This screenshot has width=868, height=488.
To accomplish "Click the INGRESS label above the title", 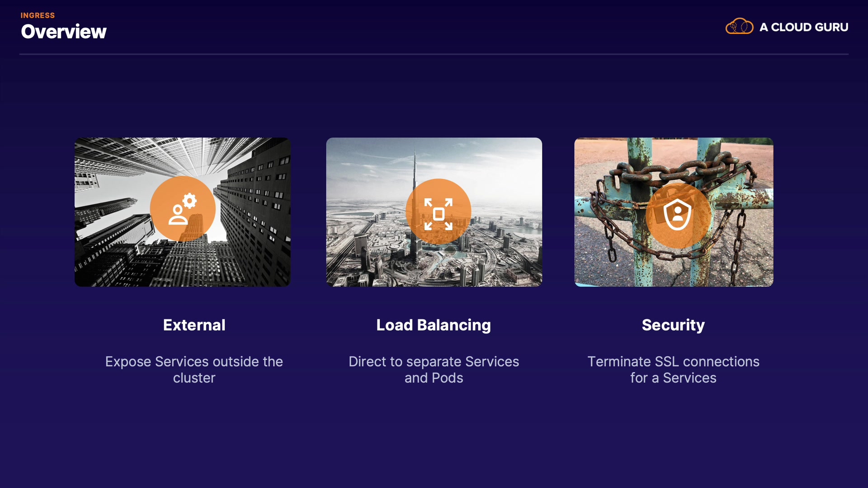I will point(38,15).
